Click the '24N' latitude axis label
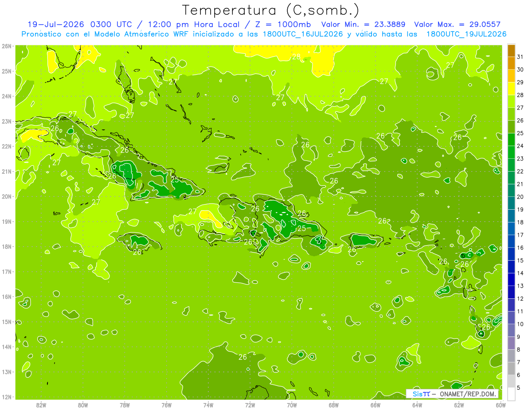The image size is (532, 411). pyautogui.click(x=6, y=96)
